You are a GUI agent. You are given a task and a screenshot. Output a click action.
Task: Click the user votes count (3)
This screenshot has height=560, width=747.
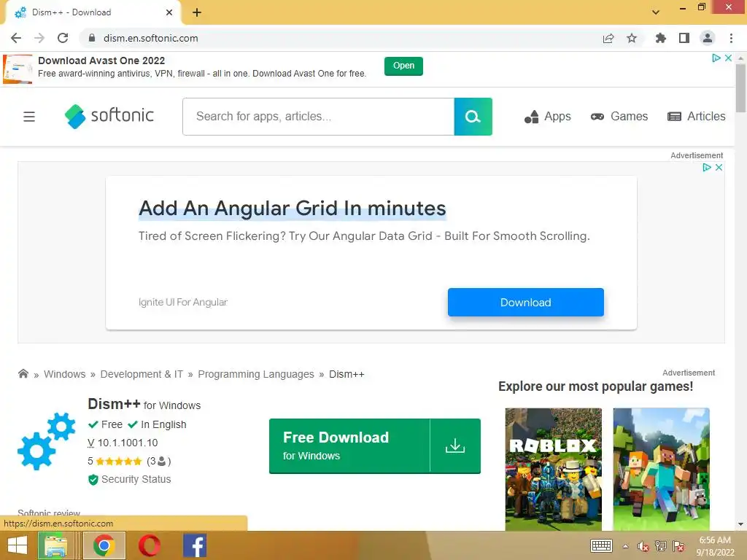click(x=158, y=461)
